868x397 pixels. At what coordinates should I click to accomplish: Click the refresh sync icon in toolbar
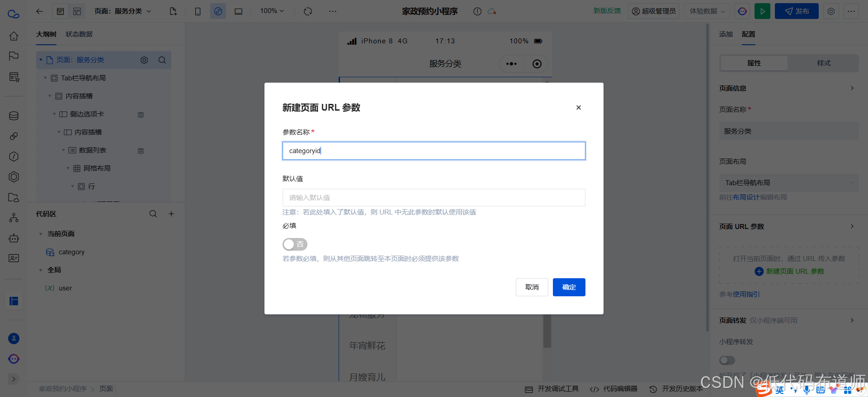[x=308, y=11]
